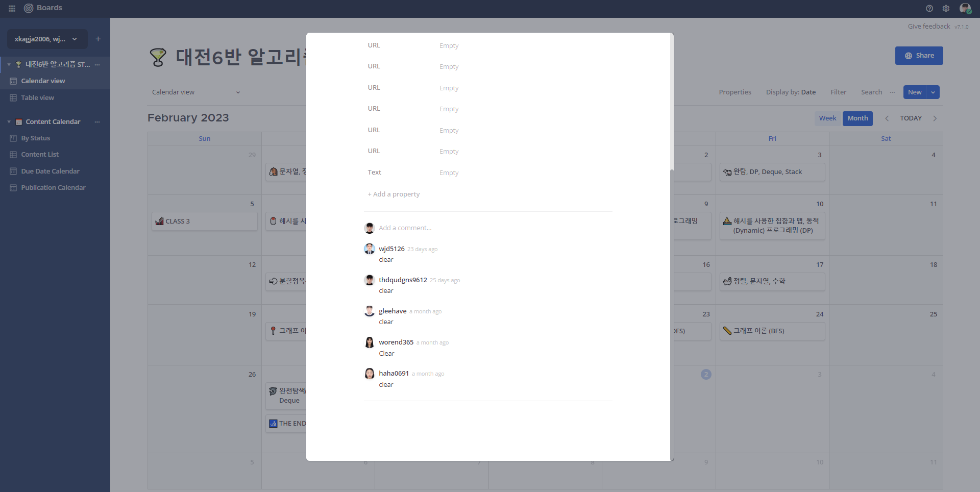Select Due Date Calendar in sidebar

point(55,171)
